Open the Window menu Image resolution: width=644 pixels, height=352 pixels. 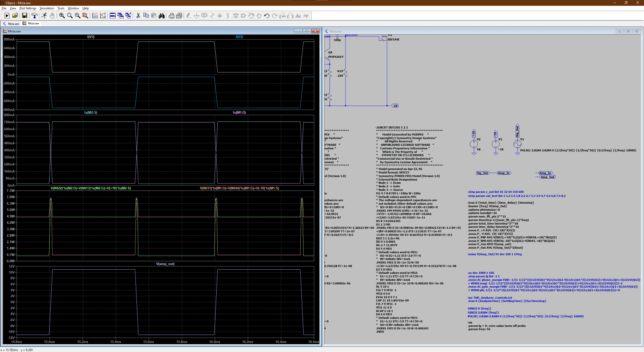coord(73,8)
